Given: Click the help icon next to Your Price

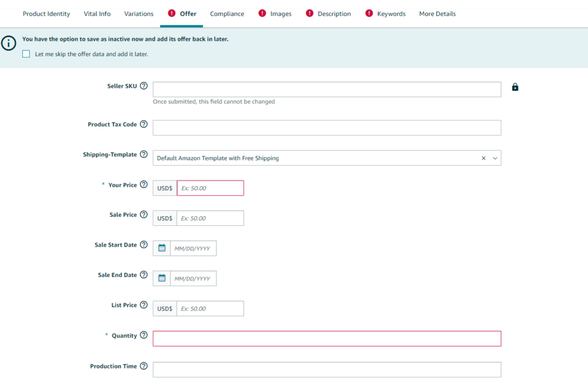Looking at the screenshot, I should (144, 185).
